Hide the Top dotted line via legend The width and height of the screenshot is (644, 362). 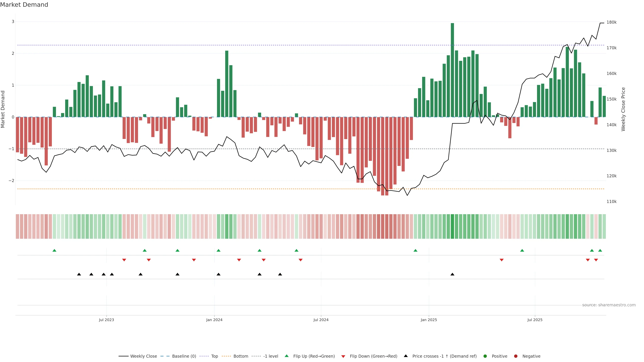click(x=214, y=356)
